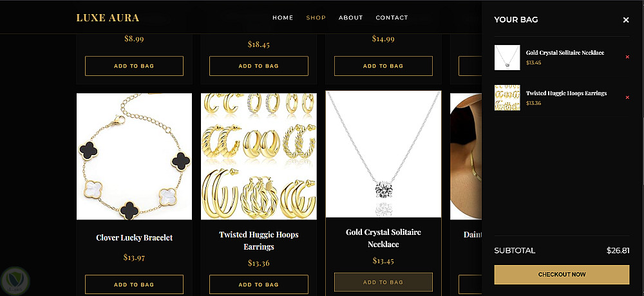The height and width of the screenshot is (296, 644).
Task: Open the Shop menu item
Action: tap(316, 18)
